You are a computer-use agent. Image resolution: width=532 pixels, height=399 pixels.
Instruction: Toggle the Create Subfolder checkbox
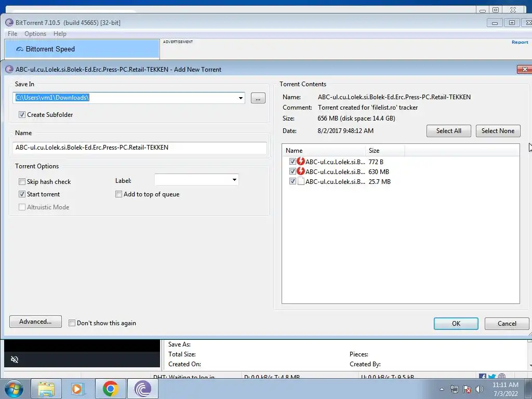tap(22, 115)
